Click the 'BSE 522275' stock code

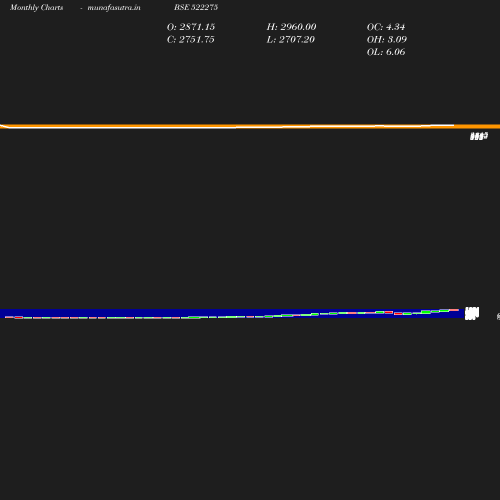(x=196, y=7)
